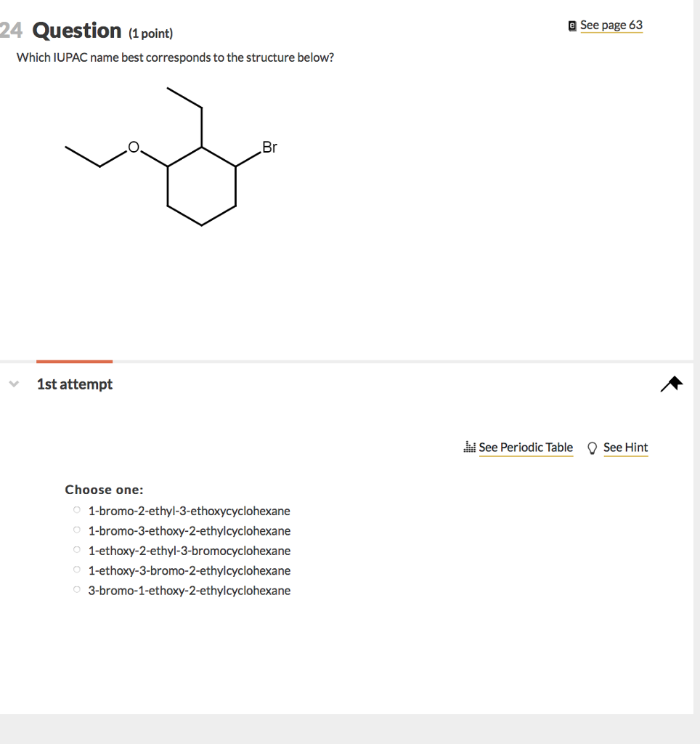
Task: Click the bookmark pin icon on the right
Action: click(x=670, y=384)
